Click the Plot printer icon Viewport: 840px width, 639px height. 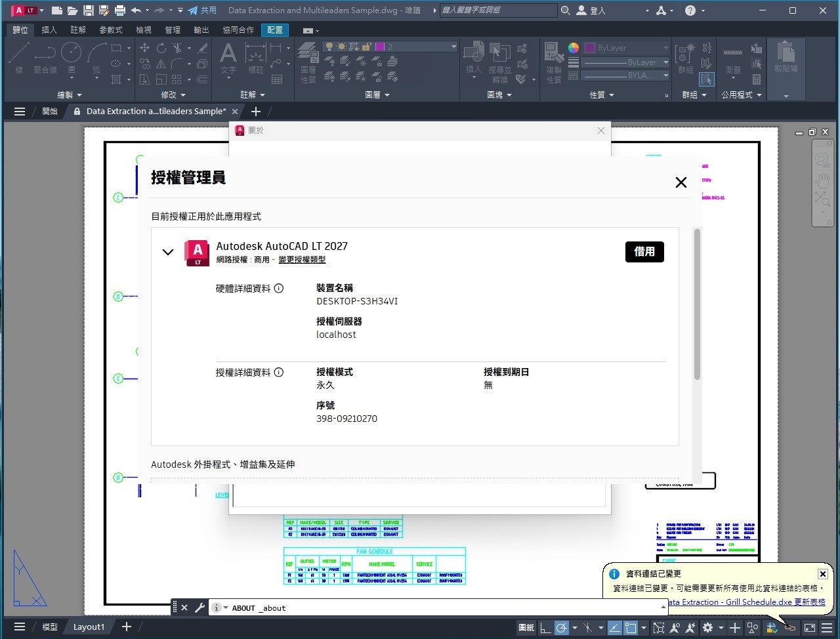(119, 10)
